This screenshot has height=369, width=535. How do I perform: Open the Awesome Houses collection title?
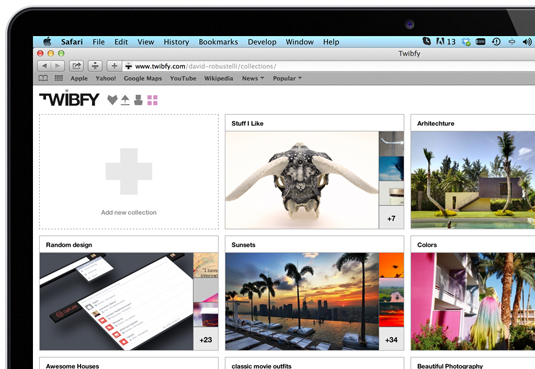(x=72, y=366)
